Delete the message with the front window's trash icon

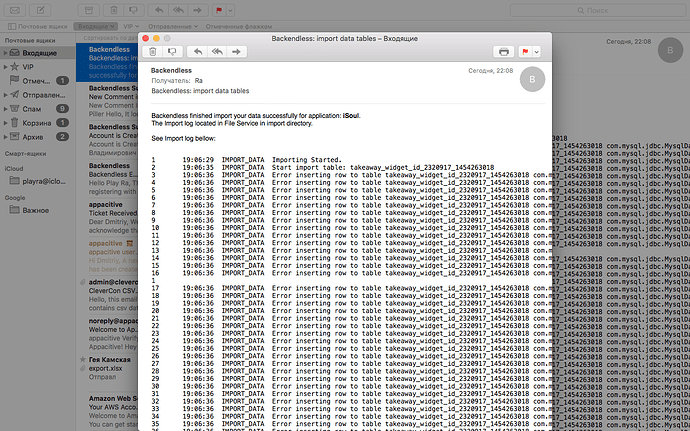click(153, 52)
